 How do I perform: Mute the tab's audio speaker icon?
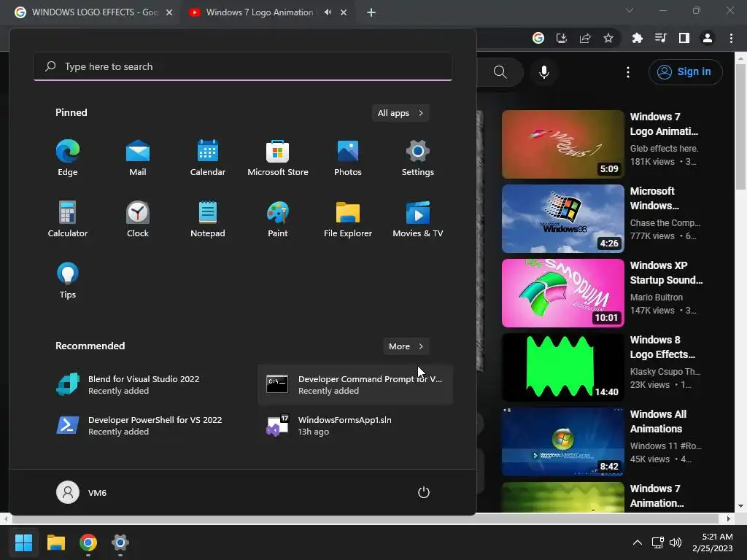(328, 12)
